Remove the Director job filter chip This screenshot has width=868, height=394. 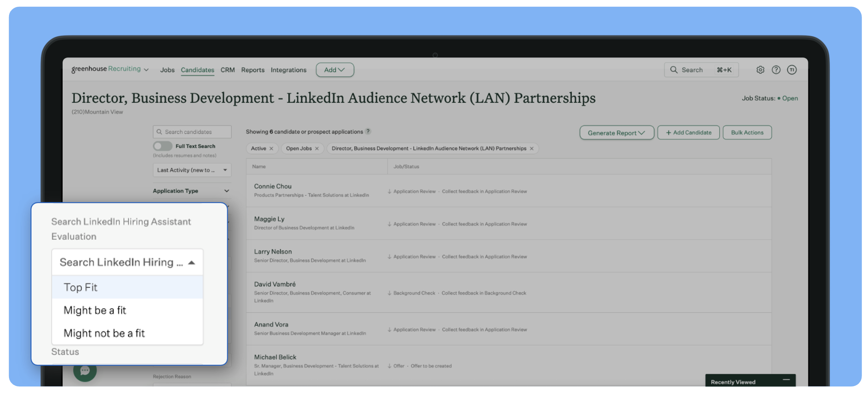(x=532, y=148)
